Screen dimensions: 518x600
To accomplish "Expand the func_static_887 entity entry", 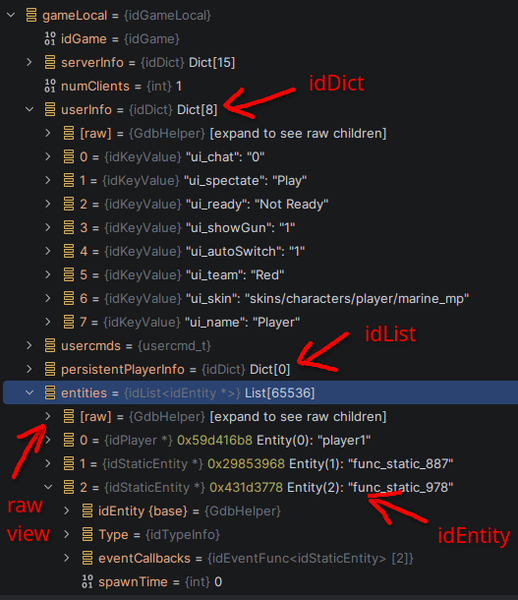I will (48, 463).
